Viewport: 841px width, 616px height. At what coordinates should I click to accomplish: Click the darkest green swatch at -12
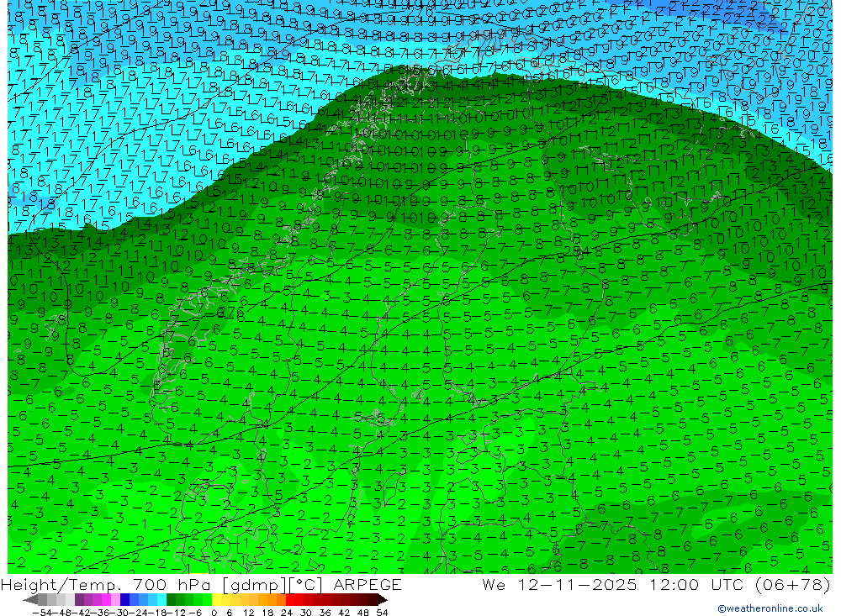point(171,600)
